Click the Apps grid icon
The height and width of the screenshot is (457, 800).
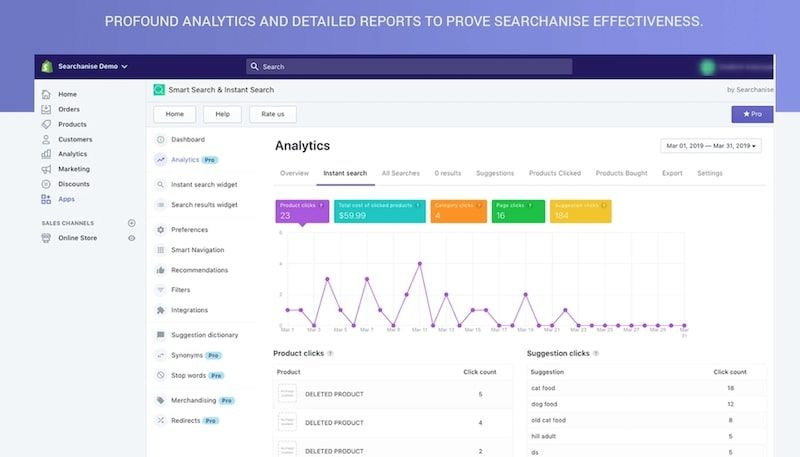pyautogui.click(x=46, y=199)
